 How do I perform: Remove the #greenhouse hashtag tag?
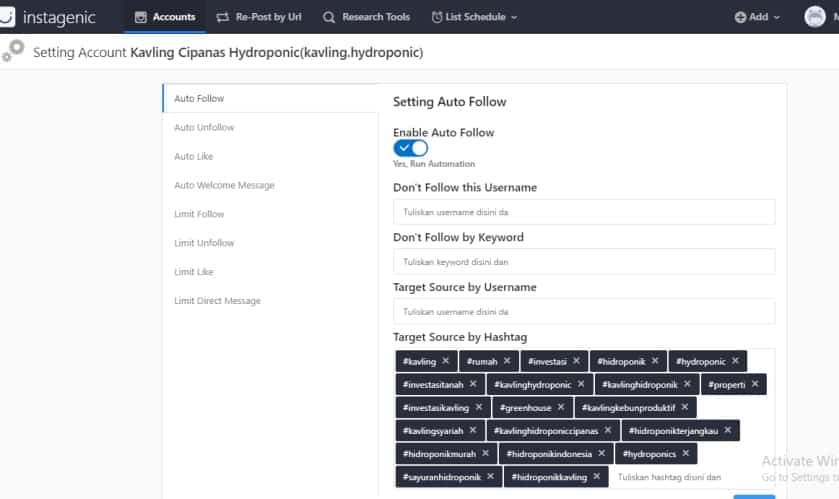point(561,407)
